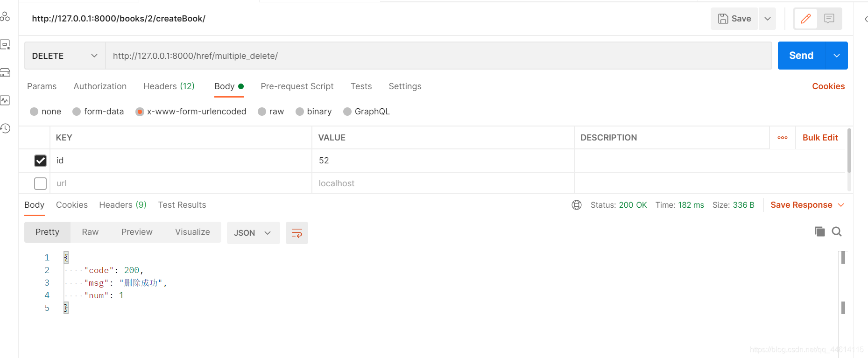Image resolution: width=868 pixels, height=358 pixels.
Task: Click the Time 182 ms text
Action: pos(679,205)
